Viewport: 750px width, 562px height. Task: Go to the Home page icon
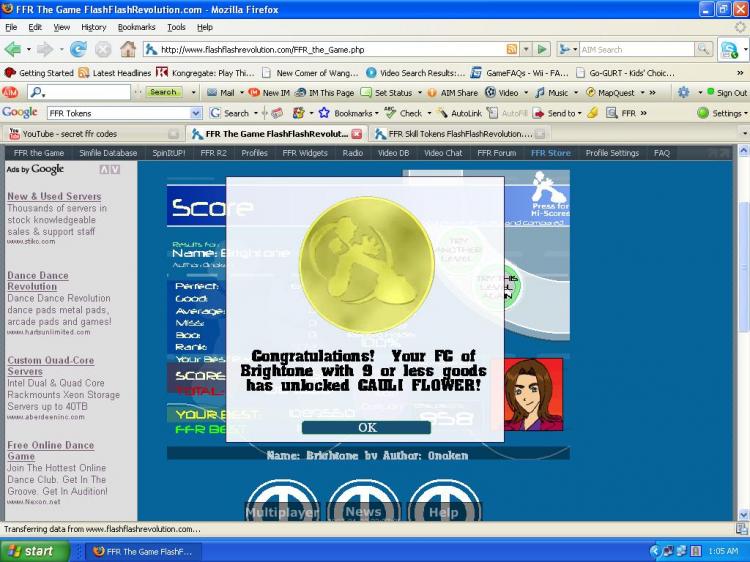coord(128,49)
